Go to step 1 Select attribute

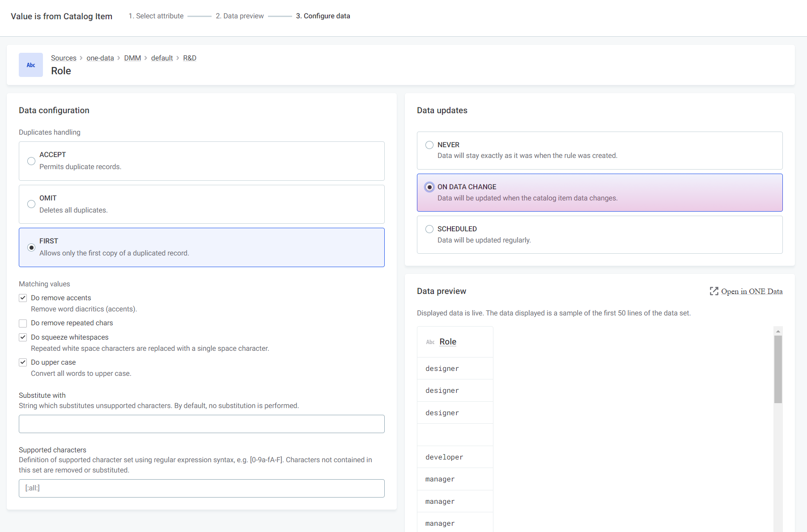point(156,16)
